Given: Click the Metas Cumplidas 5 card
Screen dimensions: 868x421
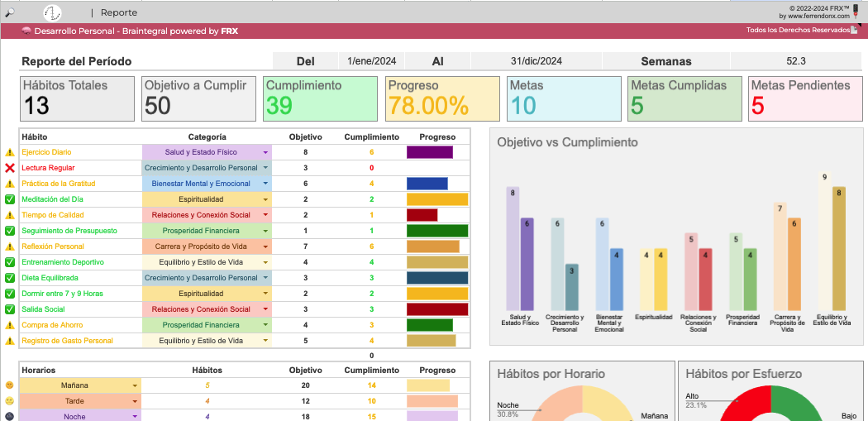Looking at the screenshot, I should pos(685,98).
